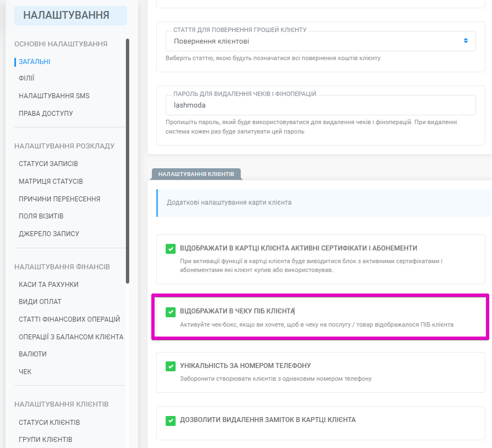Screen dimensions: 492x448
Task: Open 'ЧЕК' sidebar item
Action: (25, 372)
